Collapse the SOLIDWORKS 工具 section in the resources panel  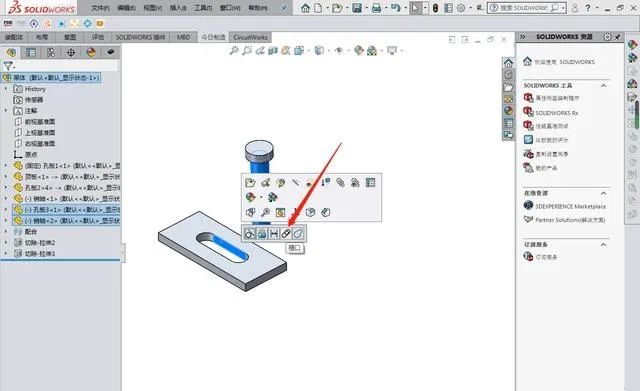pos(603,85)
